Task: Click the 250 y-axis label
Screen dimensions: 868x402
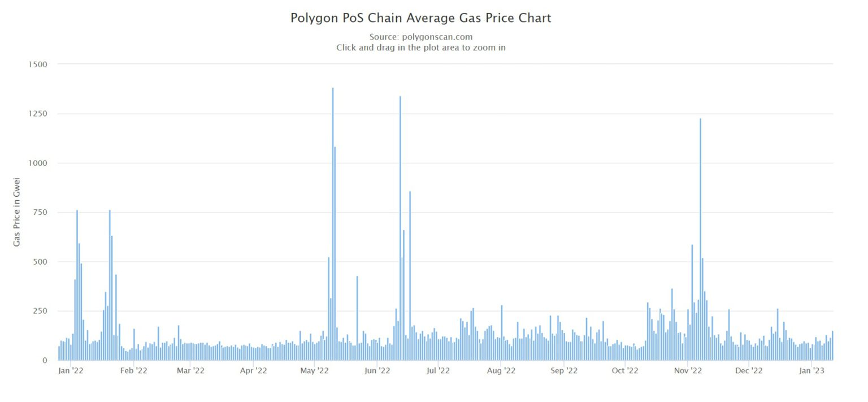Action: click(40, 312)
